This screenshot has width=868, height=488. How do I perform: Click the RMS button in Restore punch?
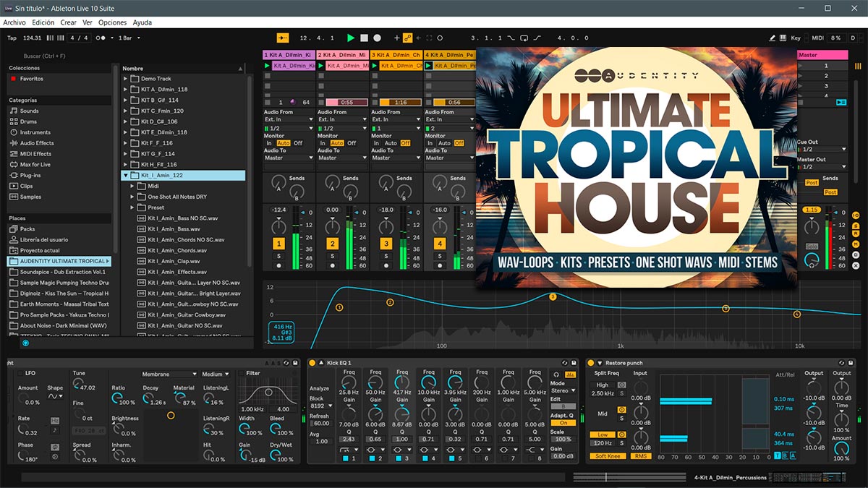tap(641, 456)
